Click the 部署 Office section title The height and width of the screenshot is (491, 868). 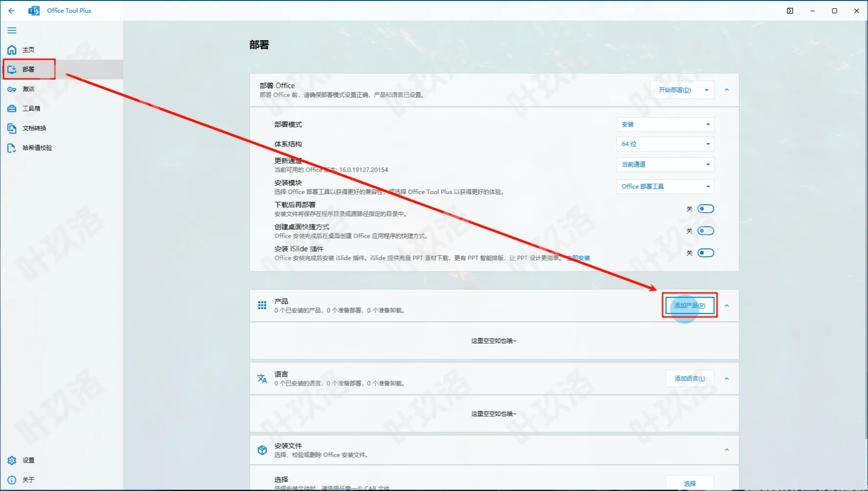[277, 86]
